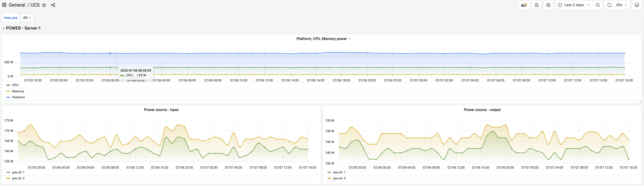Star the UCS dashboard as favorite
644x186 pixels.
click(x=44, y=5)
